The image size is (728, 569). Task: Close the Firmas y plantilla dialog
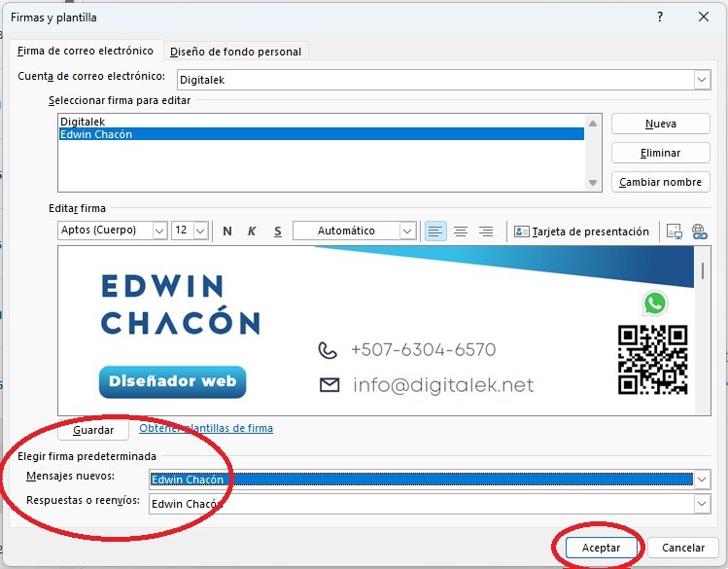[704, 18]
